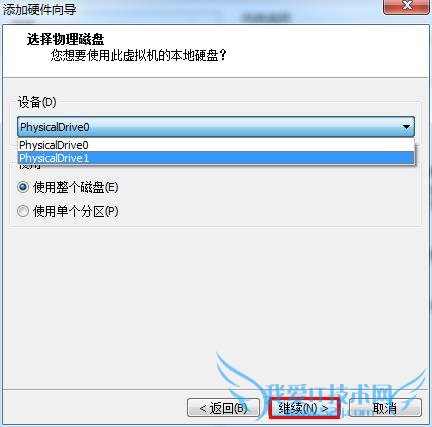Screen dimensions: 432x427
Task: Cancel the wizard with 取消
Action: [x=385, y=408]
